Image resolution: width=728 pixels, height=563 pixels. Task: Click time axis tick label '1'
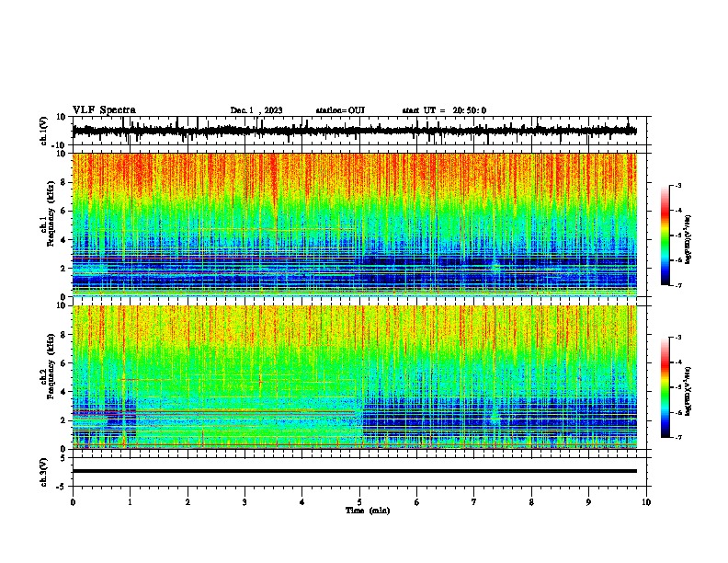(x=130, y=502)
